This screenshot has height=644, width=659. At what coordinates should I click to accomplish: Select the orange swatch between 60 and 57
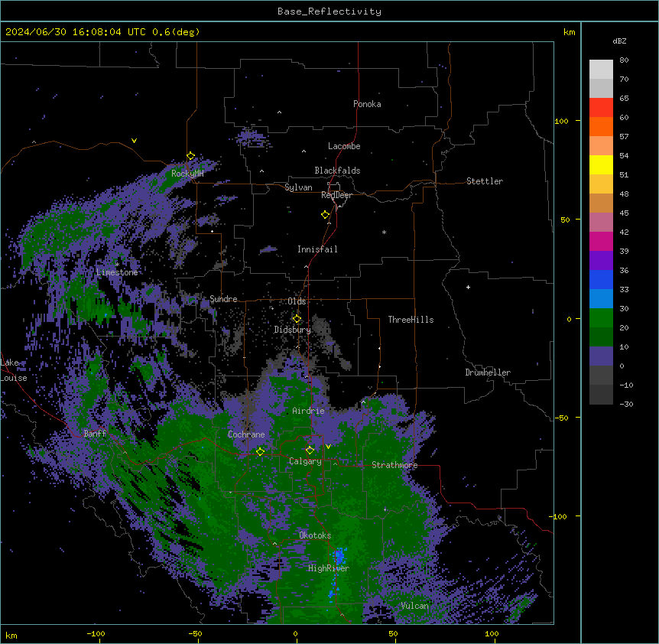(601, 126)
